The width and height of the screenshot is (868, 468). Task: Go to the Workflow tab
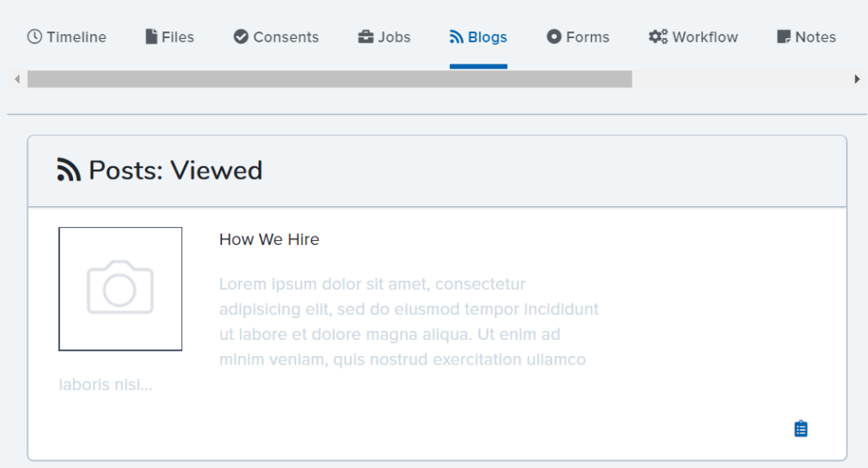(x=693, y=36)
